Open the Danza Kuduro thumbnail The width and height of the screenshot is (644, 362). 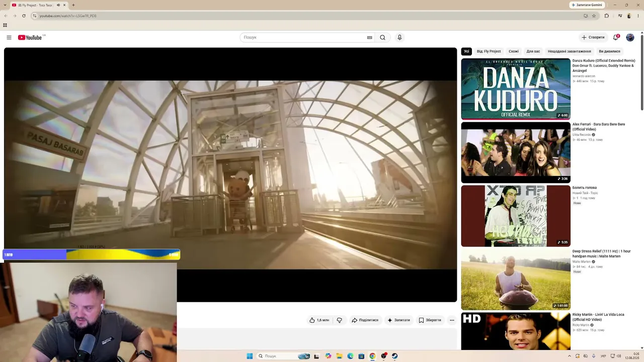point(516,89)
